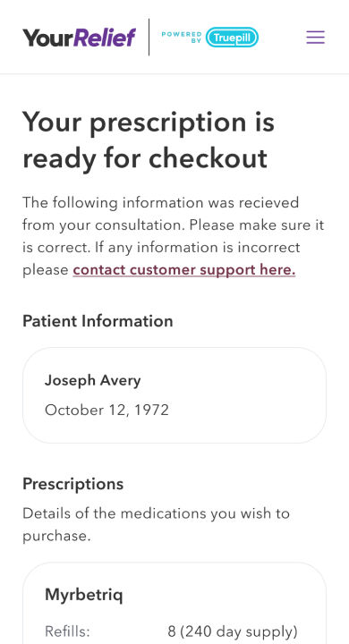Screen dimensions: 349x644
Task: Click the word 'Relief' in the logo
Action: (x=105, y=38)
